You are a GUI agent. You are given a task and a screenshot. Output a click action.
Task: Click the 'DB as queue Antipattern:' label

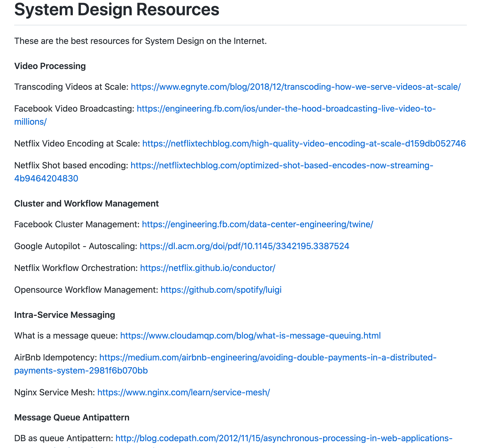pos(64,438)
